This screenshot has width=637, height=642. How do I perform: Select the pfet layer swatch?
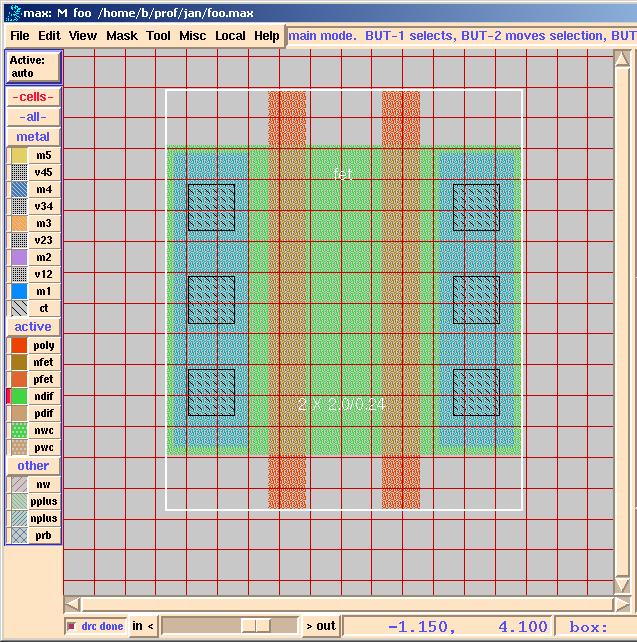[x=19, y=380]
